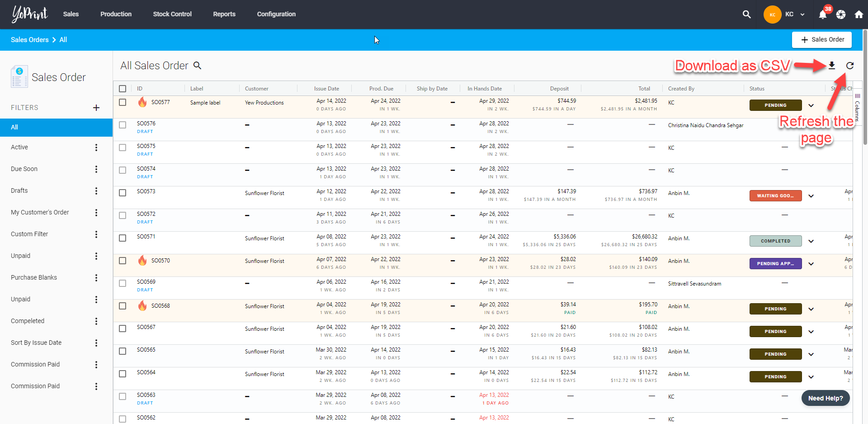Select the SO0568 row checkbox

tap(123, 306)
